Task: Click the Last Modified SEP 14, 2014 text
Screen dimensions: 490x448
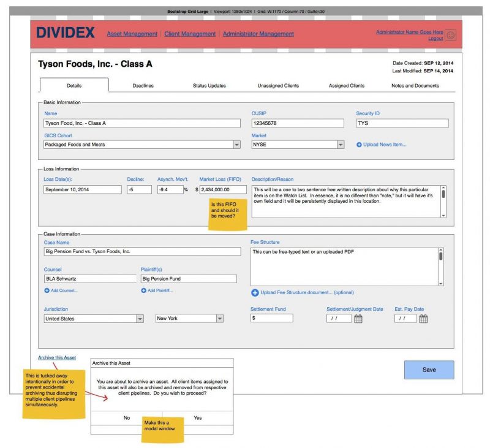Action: [423, 71]
